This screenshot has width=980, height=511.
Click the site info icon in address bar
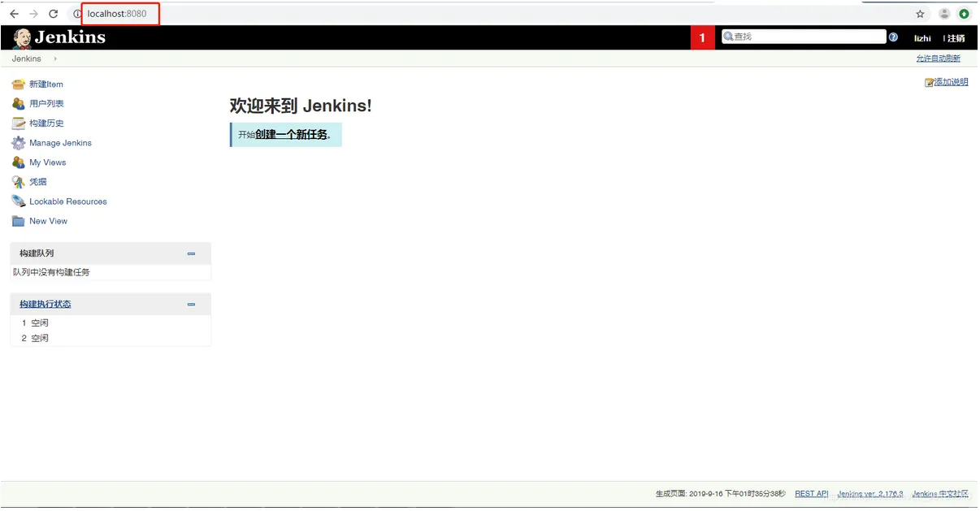pos(77,14)
